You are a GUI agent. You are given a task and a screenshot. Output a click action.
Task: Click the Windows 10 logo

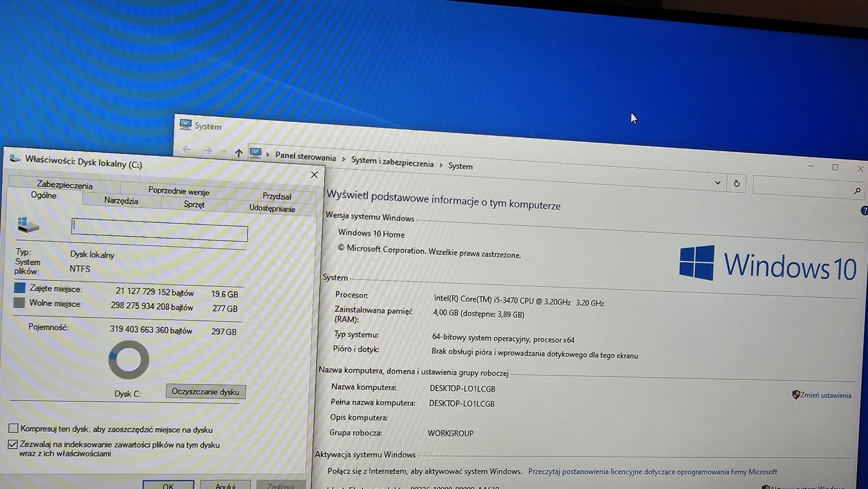tap(768, 264)
